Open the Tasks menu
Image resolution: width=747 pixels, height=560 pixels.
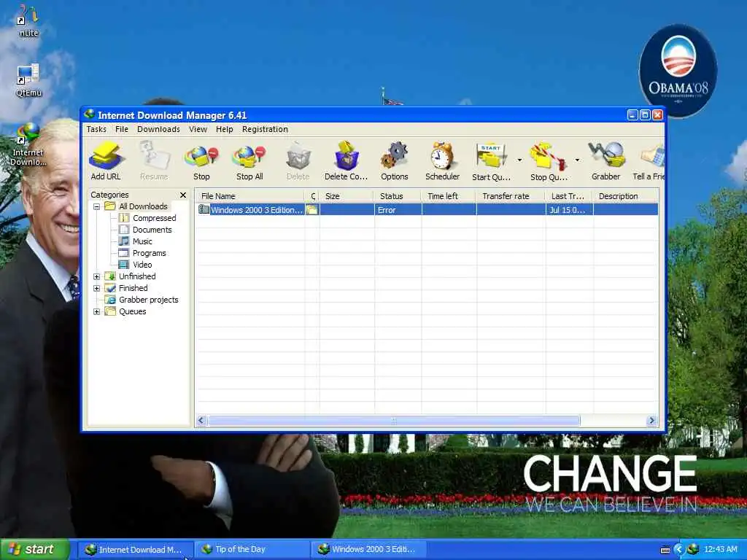point(96,129)
